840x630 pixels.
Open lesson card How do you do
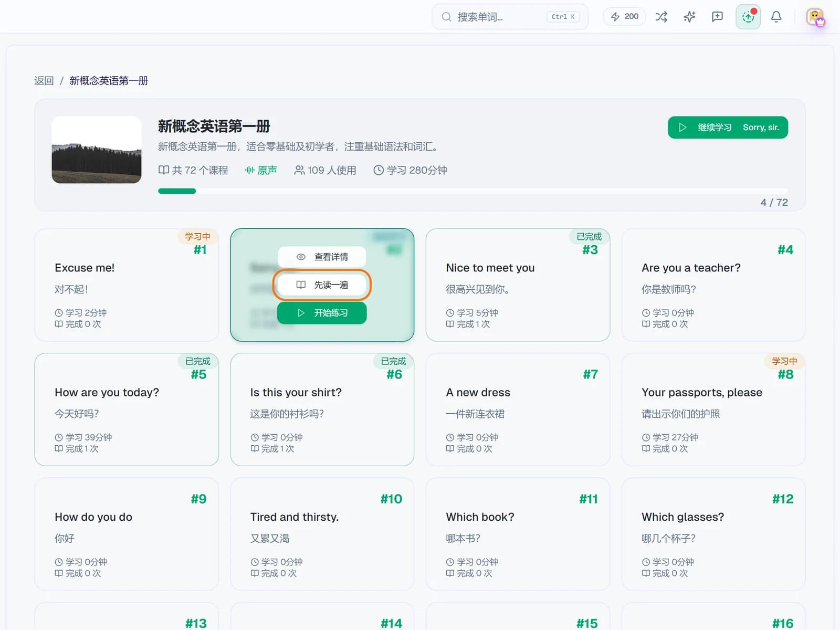click(127, 534)
